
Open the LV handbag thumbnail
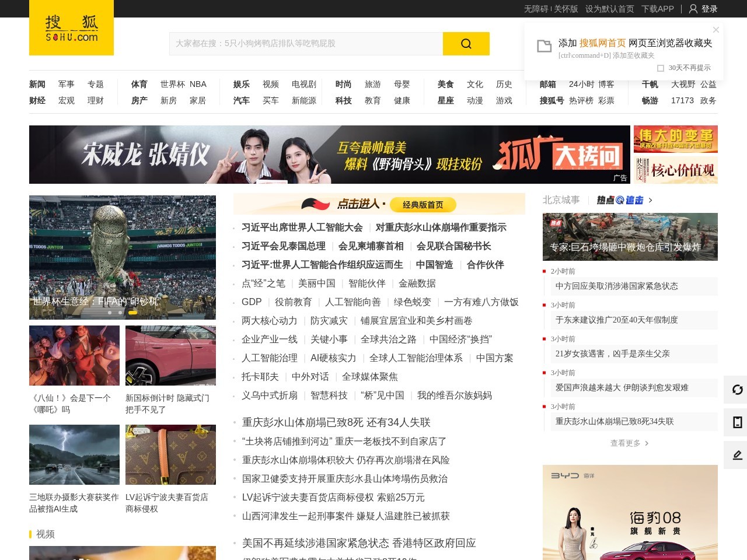pyautogui.click(x=170, y=454)
